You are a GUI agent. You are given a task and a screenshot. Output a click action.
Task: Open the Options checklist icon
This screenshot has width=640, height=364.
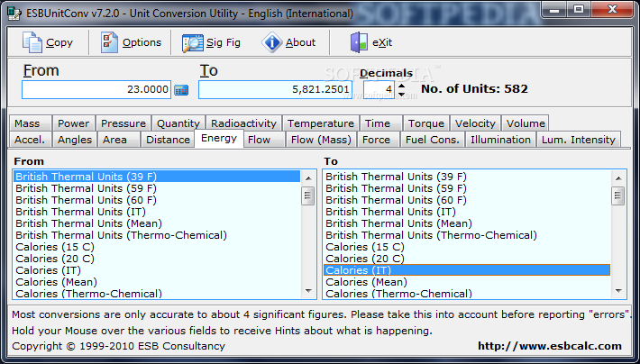click(x=109, y=42)
